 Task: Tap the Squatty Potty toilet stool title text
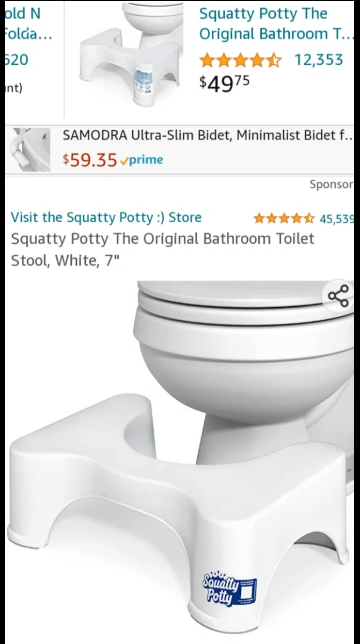(x=163, y=249)
